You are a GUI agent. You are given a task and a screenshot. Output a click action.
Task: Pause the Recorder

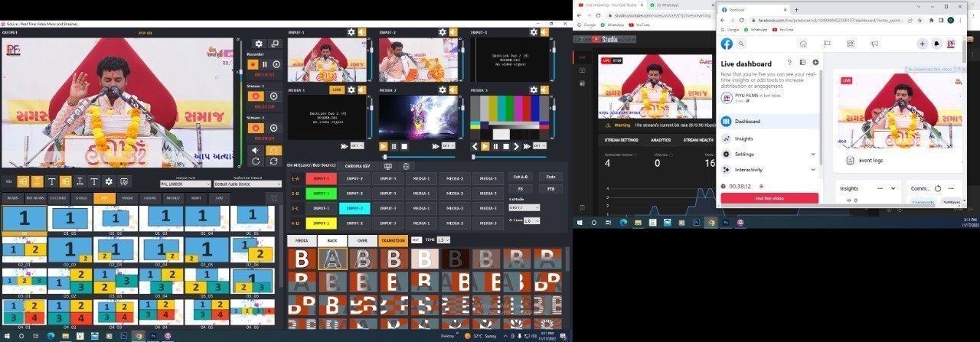click(x=265, y=64)
